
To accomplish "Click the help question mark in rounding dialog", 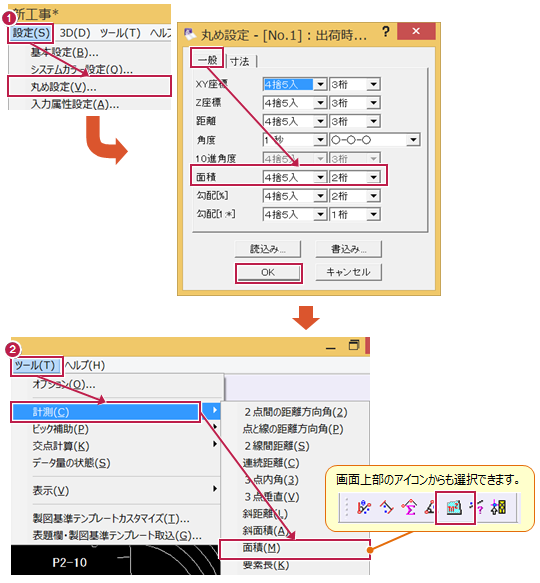I will point(386,32).
